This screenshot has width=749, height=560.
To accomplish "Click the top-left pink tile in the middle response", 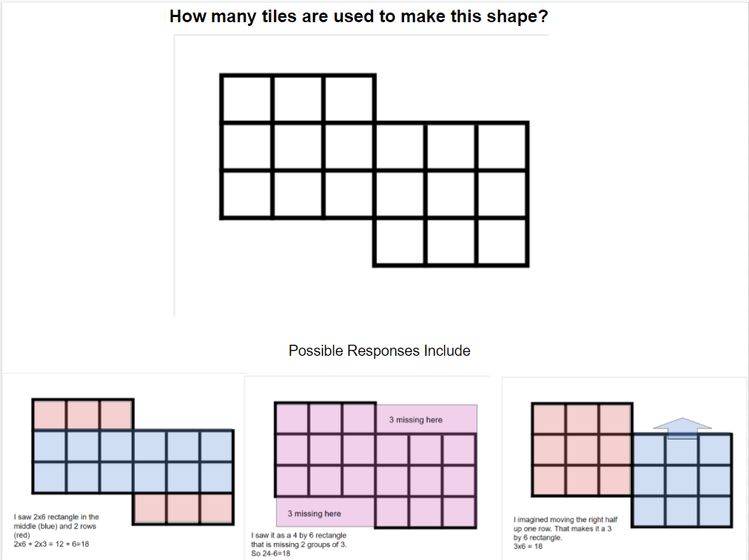I will click(x=292, y=419).
